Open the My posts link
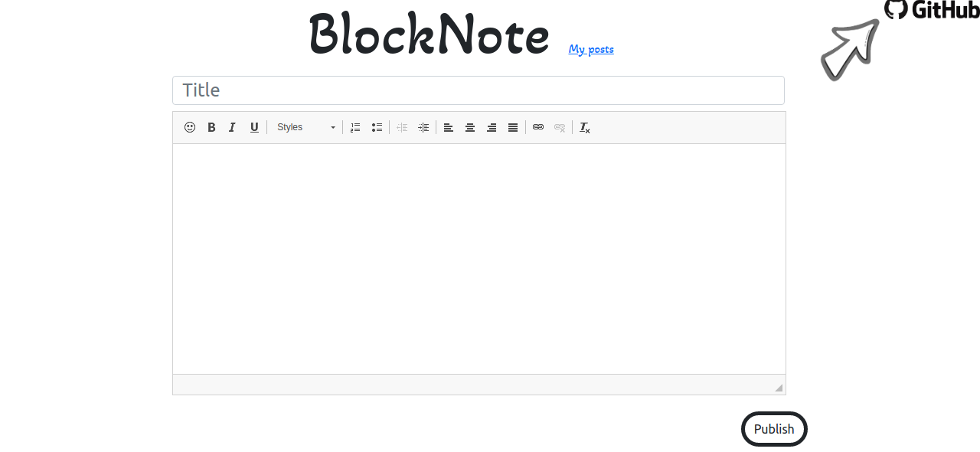This screenshot has height=452, width=980. click(x=591, y=49)
